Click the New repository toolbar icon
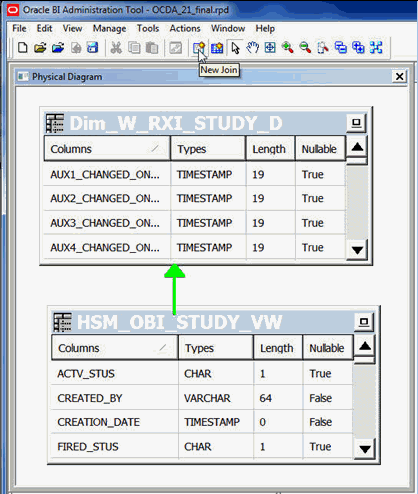 point(22,48)
